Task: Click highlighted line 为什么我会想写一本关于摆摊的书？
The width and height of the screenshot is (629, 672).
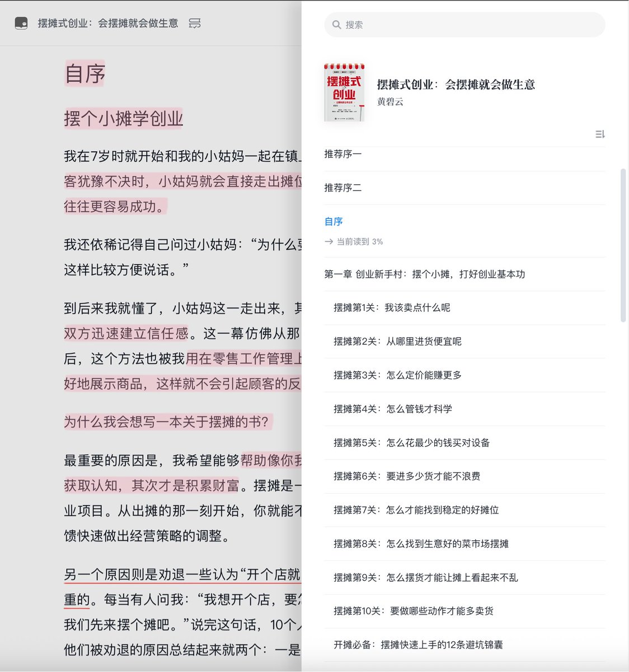Action: coord(167,422)
